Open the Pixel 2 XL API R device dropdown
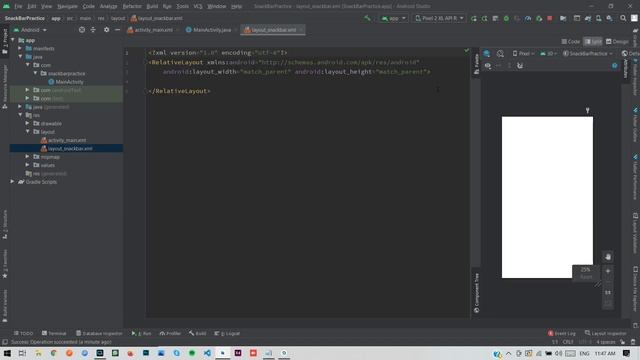The height and width of the screenshot is (360, 640). click(x=439, y=18)
